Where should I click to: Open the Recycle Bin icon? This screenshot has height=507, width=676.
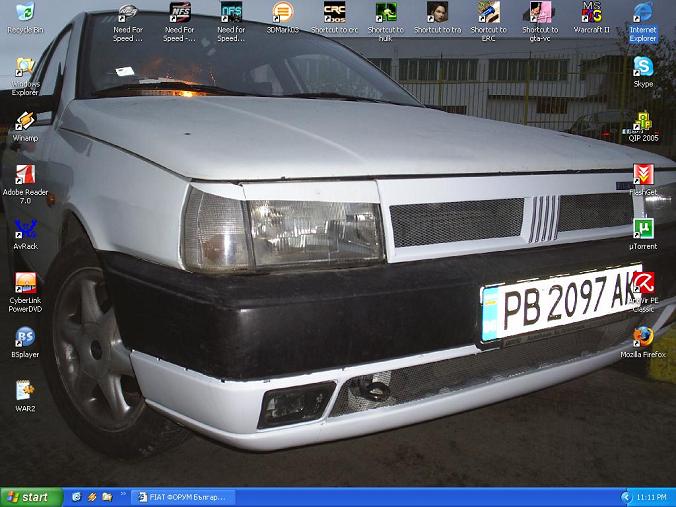pos(24,14)
